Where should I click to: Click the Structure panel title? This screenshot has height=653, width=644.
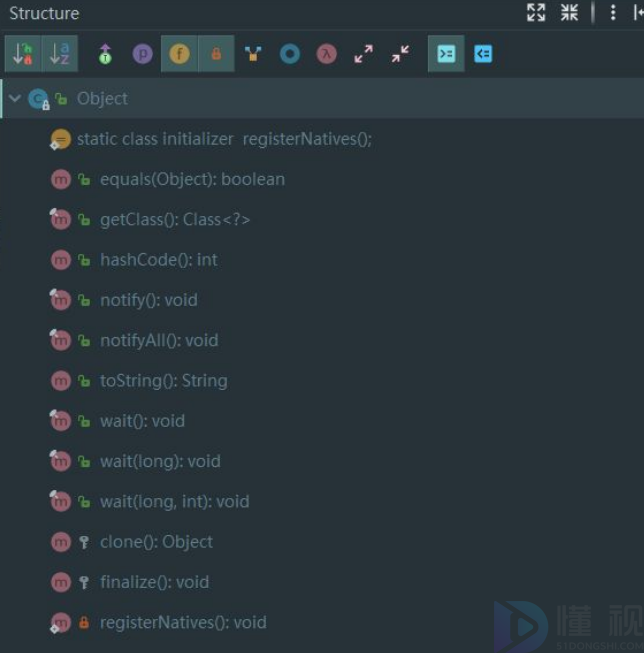point(44,13)
